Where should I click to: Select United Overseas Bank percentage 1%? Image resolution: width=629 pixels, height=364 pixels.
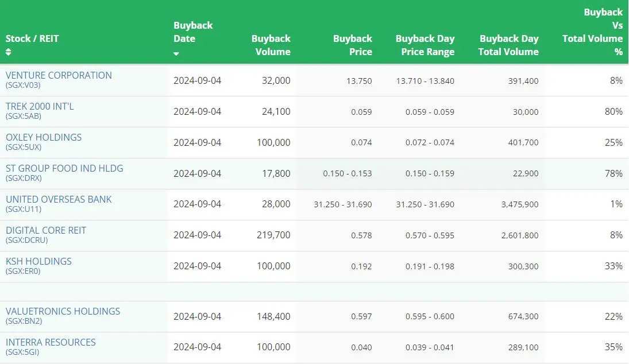616,204
